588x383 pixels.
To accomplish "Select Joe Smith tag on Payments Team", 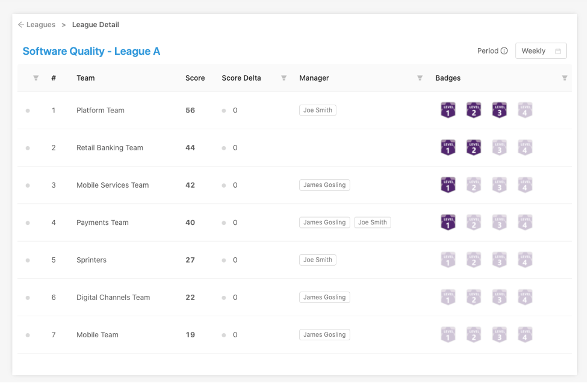I will (373, 222).
